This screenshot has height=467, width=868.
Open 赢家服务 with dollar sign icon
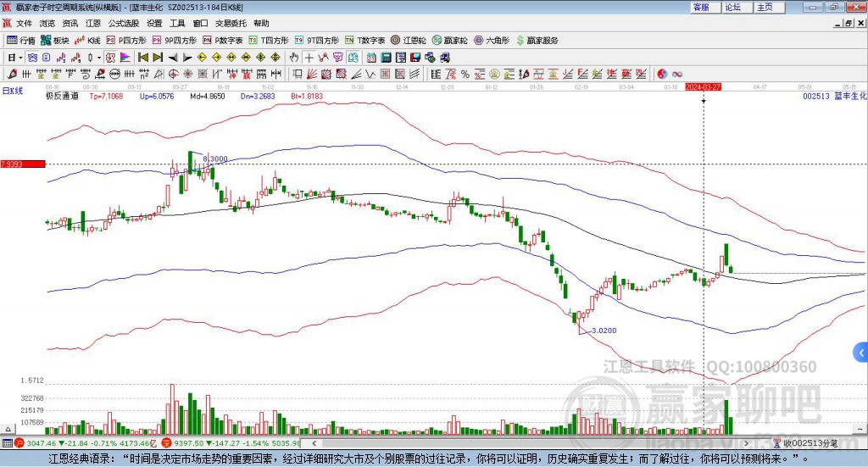[x=537, y=41]
